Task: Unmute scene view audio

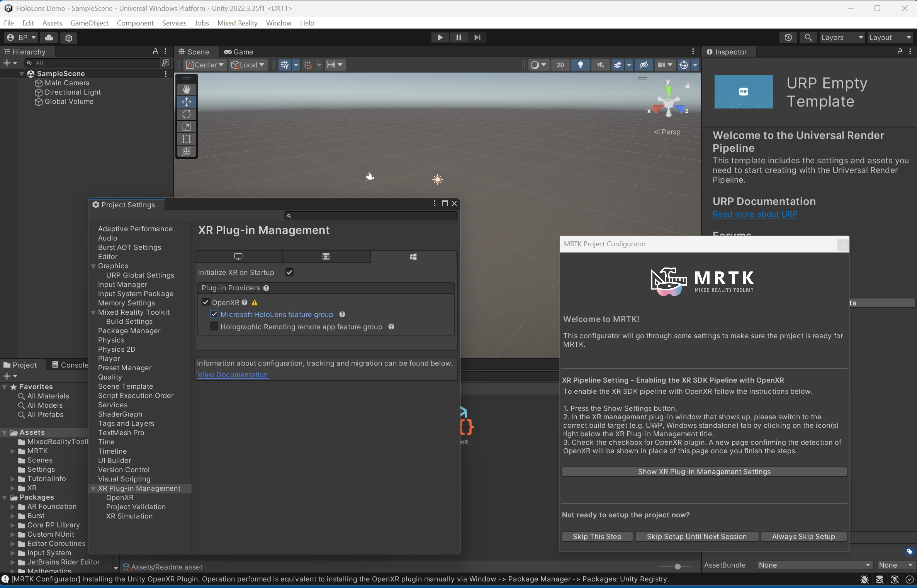Action: [600, 64]
